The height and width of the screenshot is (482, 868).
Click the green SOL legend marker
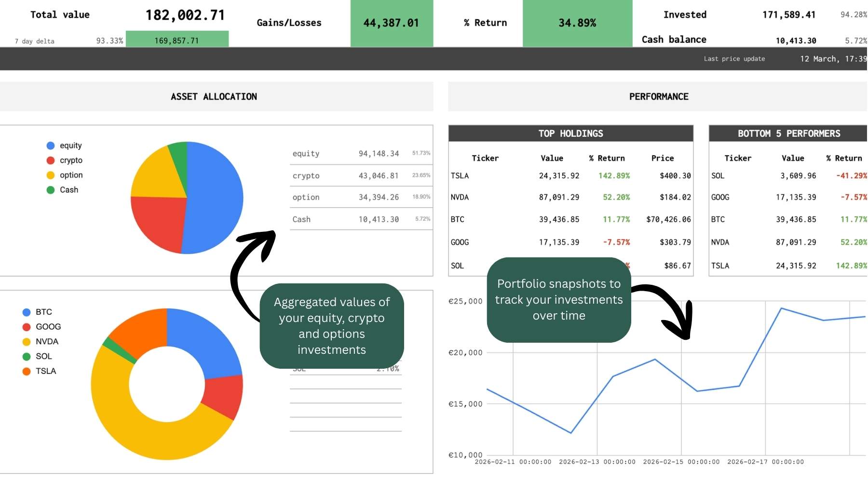point(27,357)
